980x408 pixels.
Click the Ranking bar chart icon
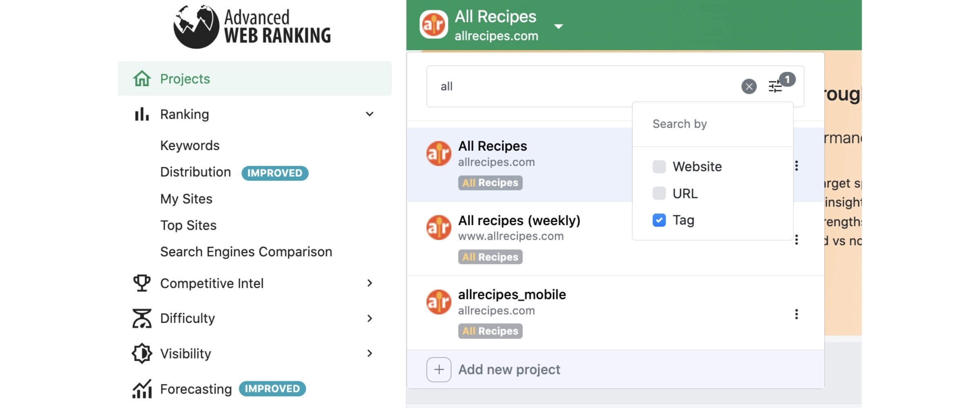142,114
